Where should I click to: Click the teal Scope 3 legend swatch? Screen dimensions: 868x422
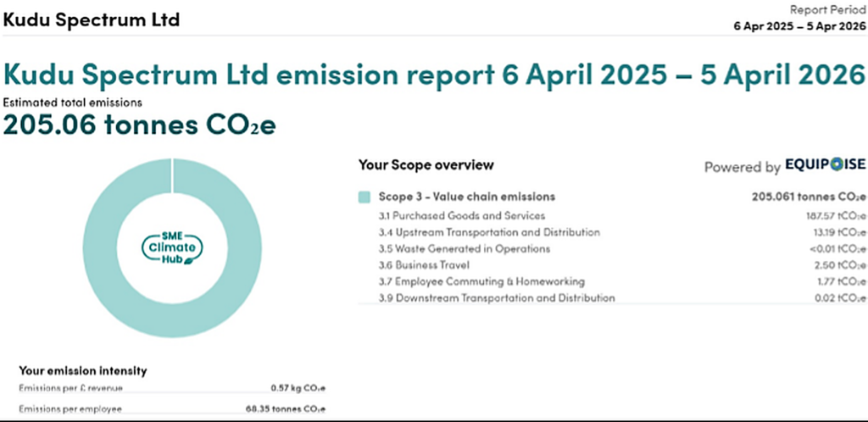tap(364, 197)
